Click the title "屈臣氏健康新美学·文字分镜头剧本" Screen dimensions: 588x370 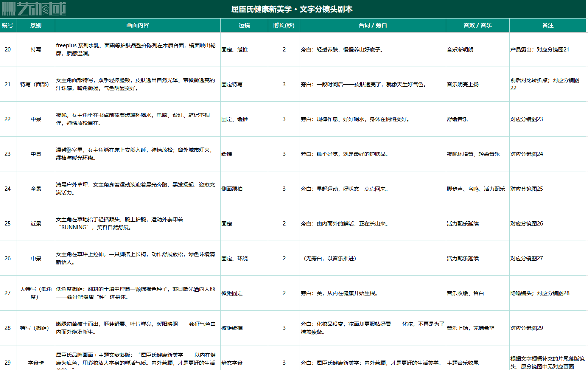pos(292,9)
